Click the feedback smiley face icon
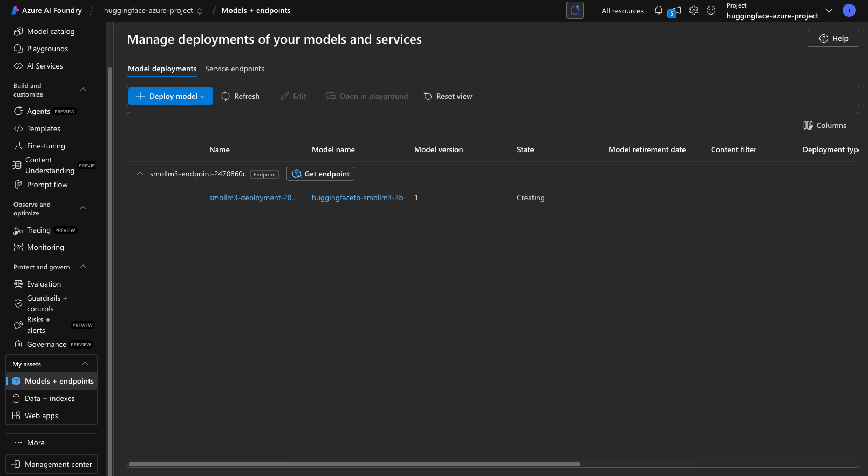868x476 pixels. 711,10
